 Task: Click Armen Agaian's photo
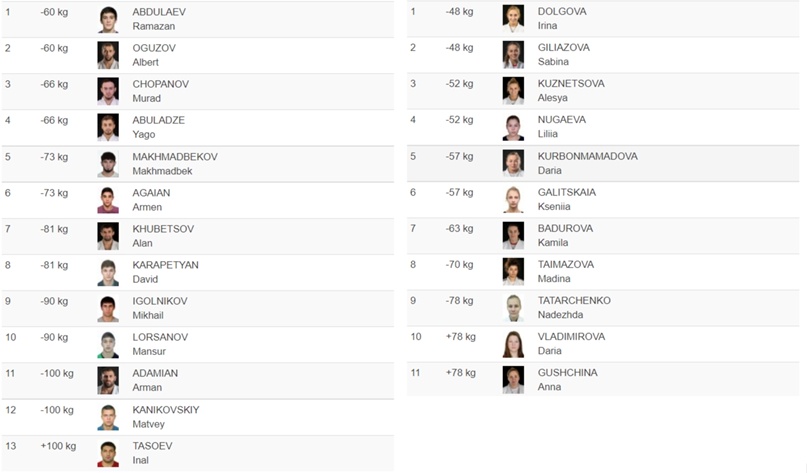tap(108, 199)
